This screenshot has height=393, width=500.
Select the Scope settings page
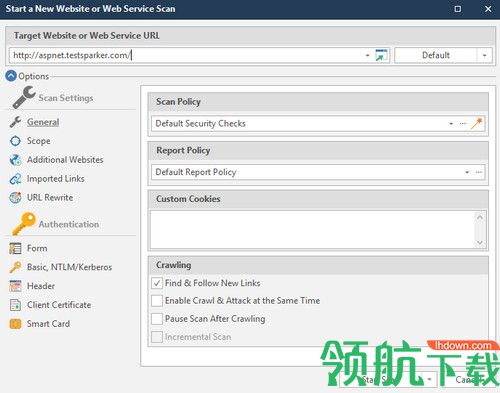click(39, 141)
